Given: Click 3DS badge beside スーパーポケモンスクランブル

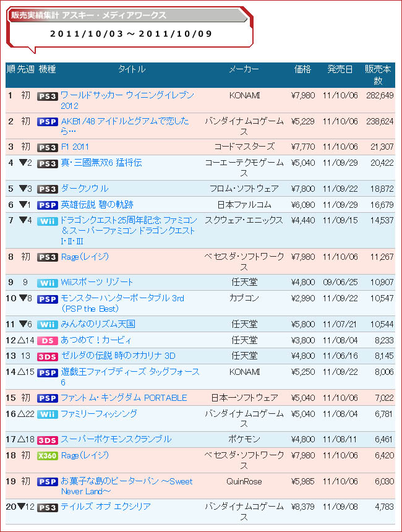Looking at the screenshot, I should pos(48,440).
